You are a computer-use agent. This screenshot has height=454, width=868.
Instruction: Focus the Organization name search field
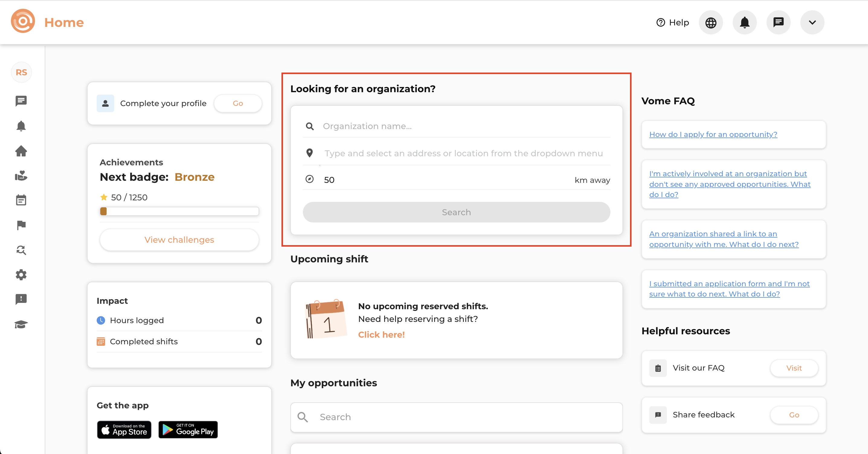click(465, 126)
